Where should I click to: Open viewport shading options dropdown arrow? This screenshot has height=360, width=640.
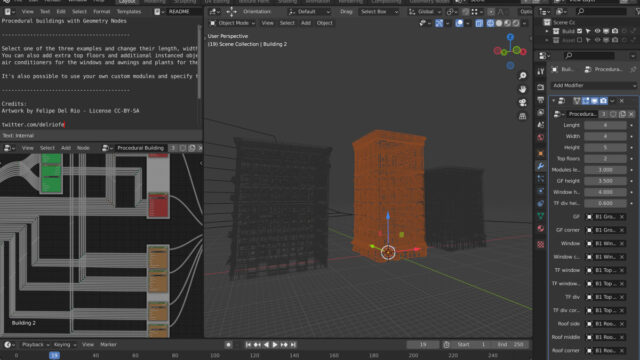coord(524,23)
